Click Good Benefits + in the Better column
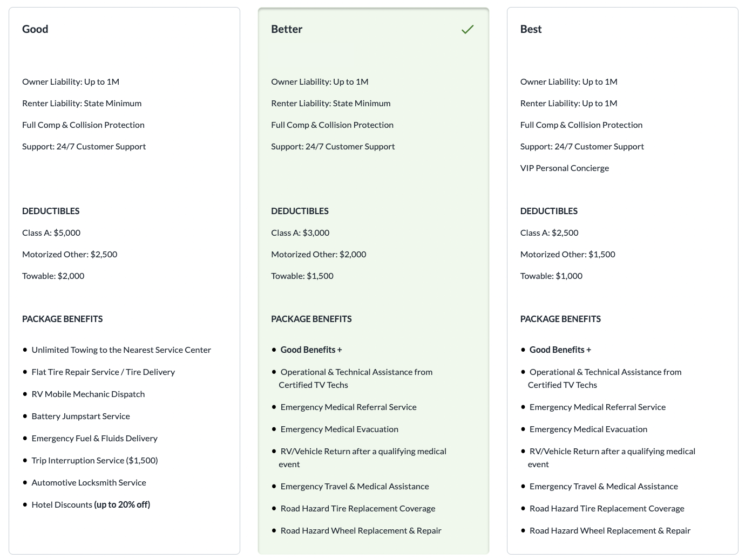Image resolution: width=745 pixels, height=560 pixels. point(311,350)
